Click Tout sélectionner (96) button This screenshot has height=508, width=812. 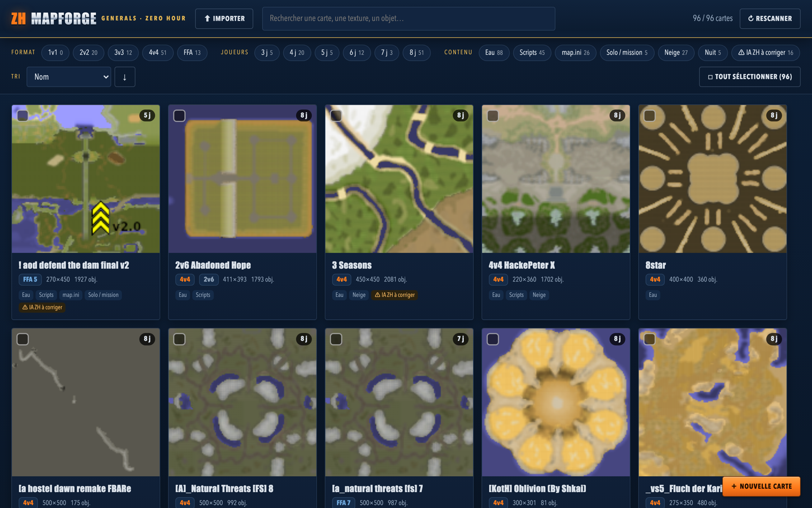pos(750,77)
